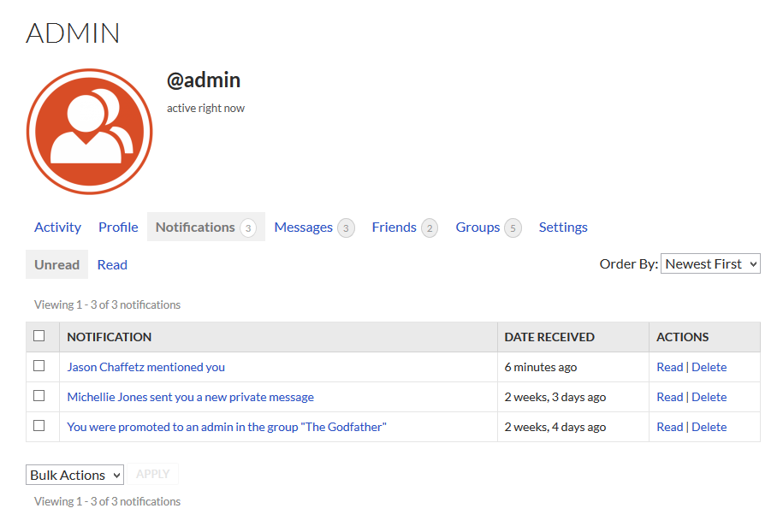This screenshot has width=783, height=532.
Task: Mark the Godfather notification as Read
Action: coord(670,427)
